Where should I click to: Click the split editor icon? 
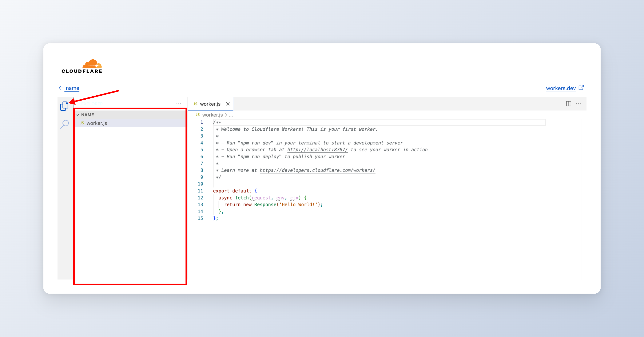tap(569, 104)
